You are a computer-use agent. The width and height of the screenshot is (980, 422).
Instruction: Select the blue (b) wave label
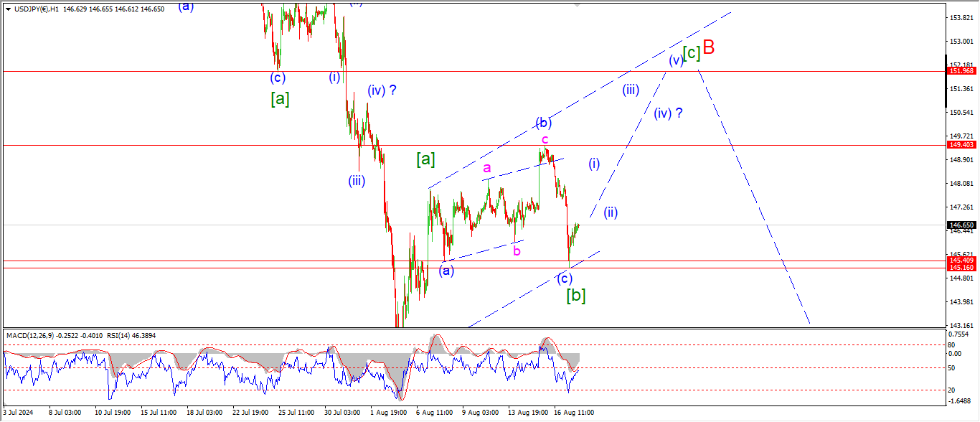[545, 122]
